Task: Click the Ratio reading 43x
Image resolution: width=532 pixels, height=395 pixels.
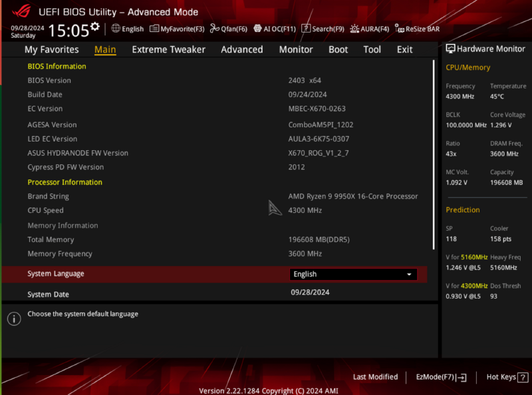Action: (x=451, y=154)
